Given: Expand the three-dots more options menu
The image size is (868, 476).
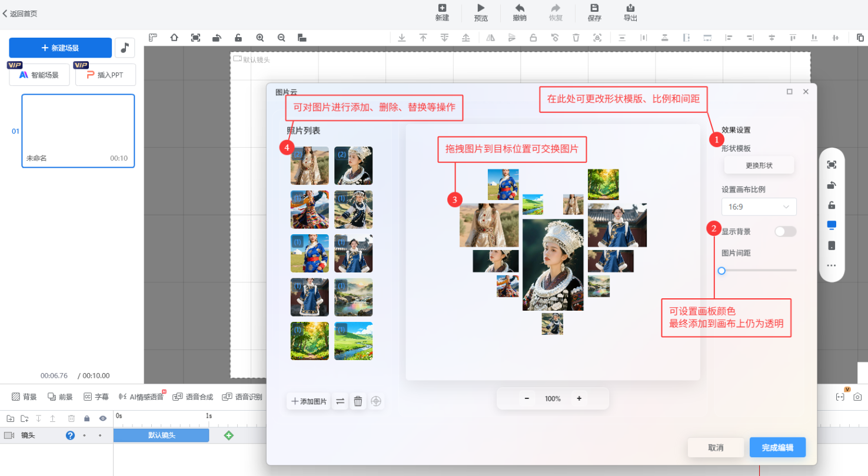Looking at the screenshot, I should pos(831,265).
